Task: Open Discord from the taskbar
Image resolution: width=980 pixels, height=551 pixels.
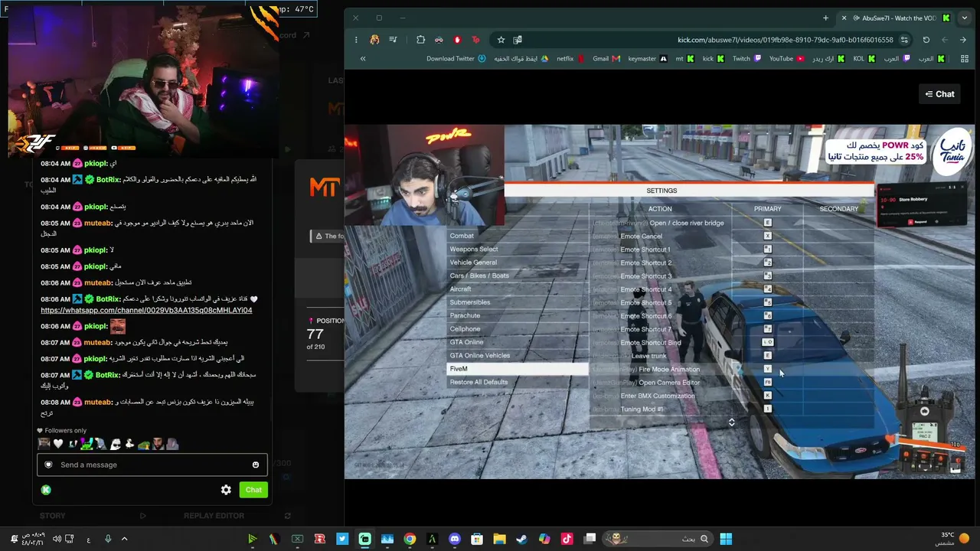Action: (455, 540)
